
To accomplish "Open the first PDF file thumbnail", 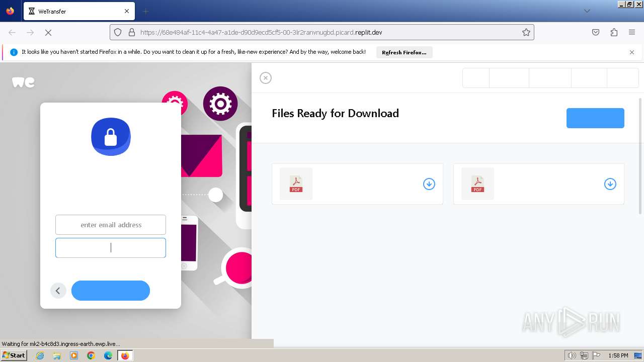I will point(296,184).
